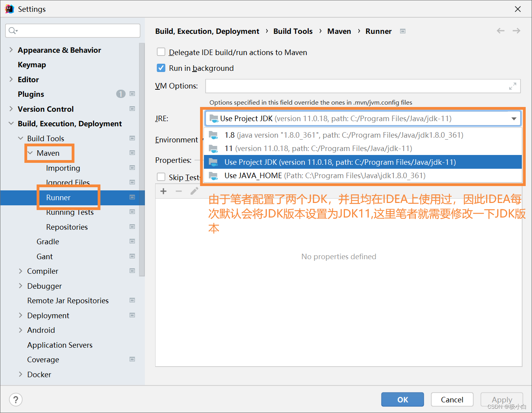
Task: Click project-level icon beside Coverage
Action: click(132, 360)
